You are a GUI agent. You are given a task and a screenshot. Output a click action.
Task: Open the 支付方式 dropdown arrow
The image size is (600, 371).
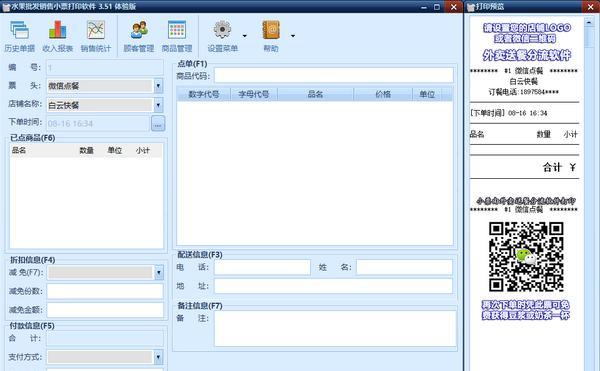158,357
